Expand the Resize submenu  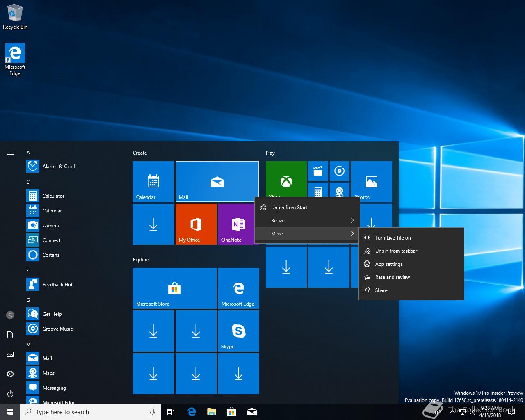(x=307, y=221)
